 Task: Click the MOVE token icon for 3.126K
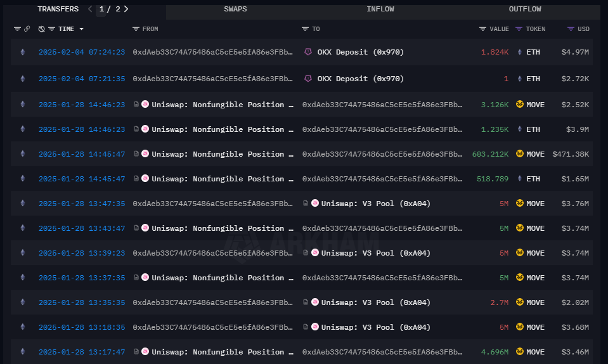[x=520, y=104]
